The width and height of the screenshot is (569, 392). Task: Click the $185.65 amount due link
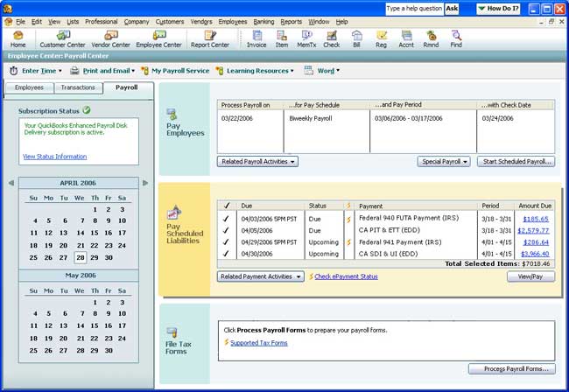coord(536,219)
